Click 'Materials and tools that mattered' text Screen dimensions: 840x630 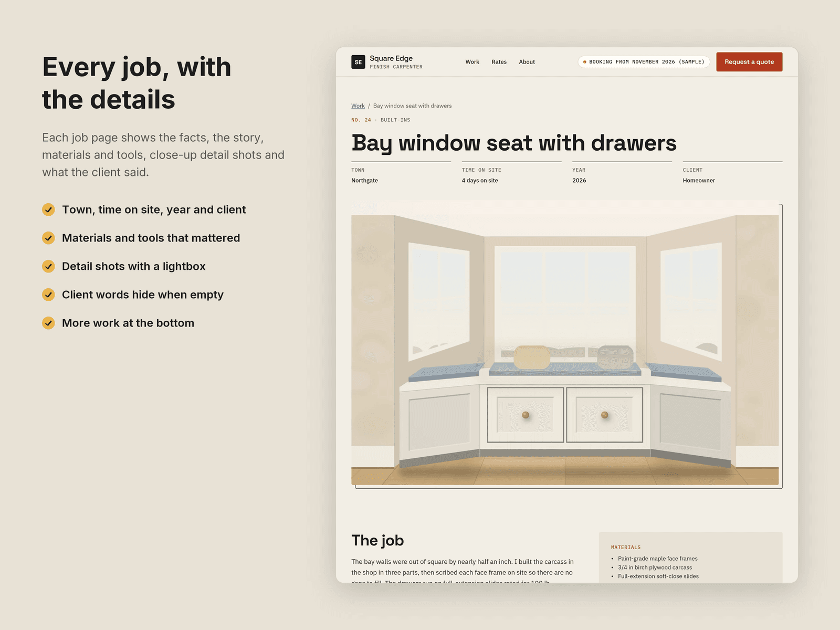tap(151, 238)
